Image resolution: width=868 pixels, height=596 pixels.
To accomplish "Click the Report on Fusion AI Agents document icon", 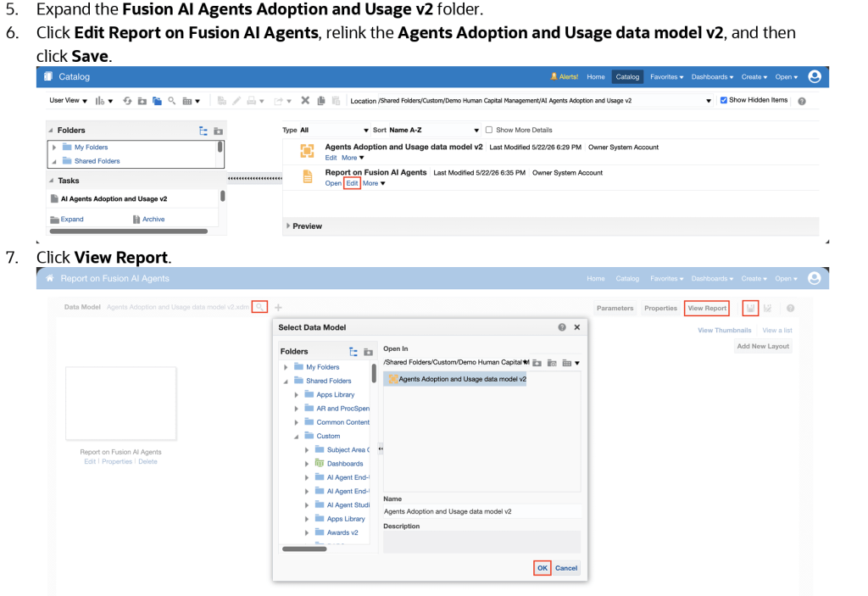I will coord(307,176).
